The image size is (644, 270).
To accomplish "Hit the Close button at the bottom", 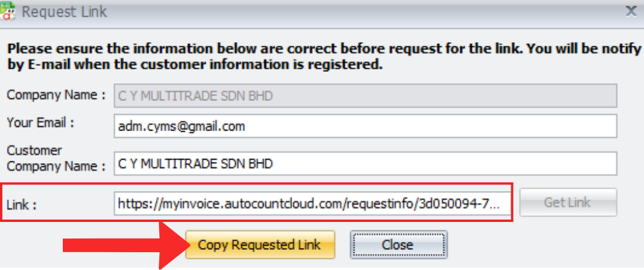I will pos(398,244).
